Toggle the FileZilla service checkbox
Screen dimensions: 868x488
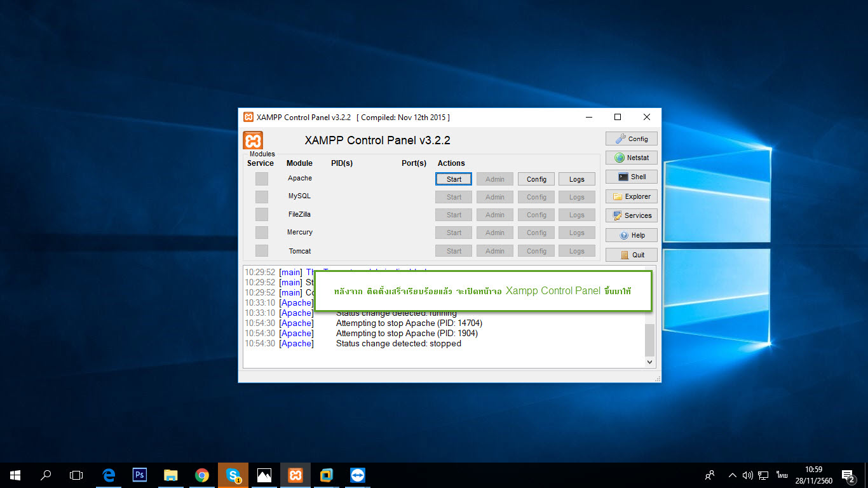[262, 215]
